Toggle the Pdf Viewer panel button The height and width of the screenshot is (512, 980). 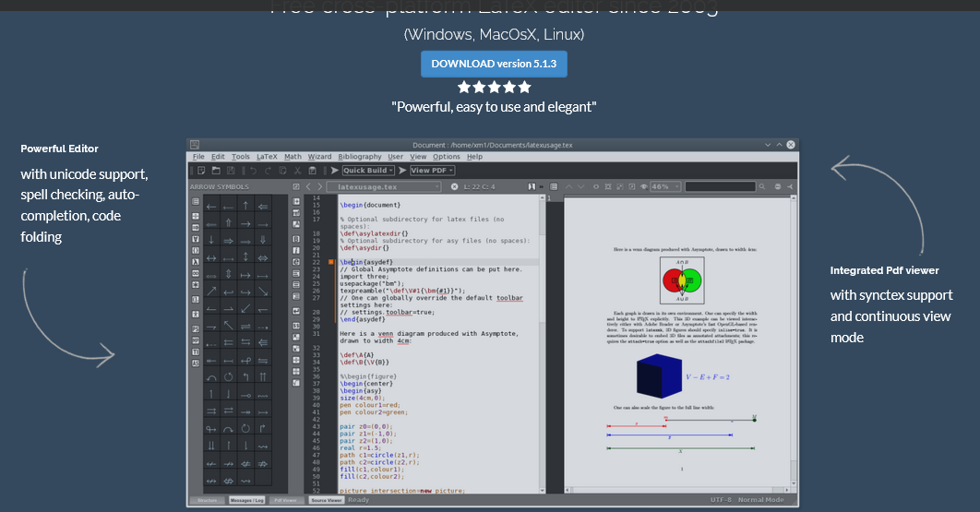click(286, 500)
